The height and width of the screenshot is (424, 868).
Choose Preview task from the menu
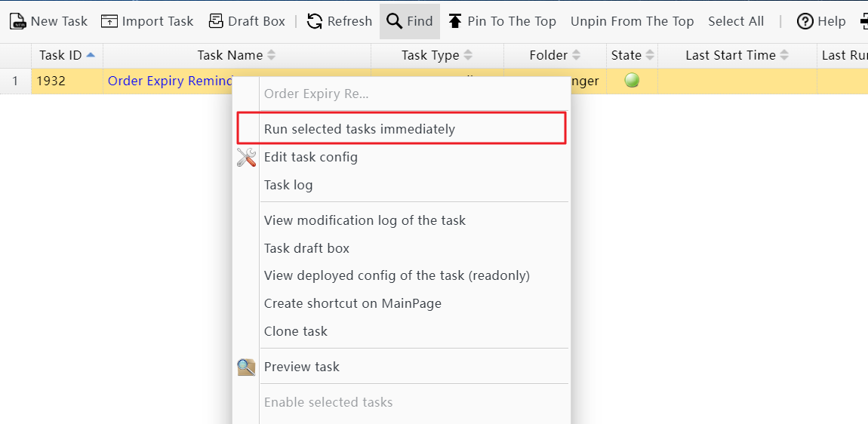pyautogui.click(x=302, y=367)
